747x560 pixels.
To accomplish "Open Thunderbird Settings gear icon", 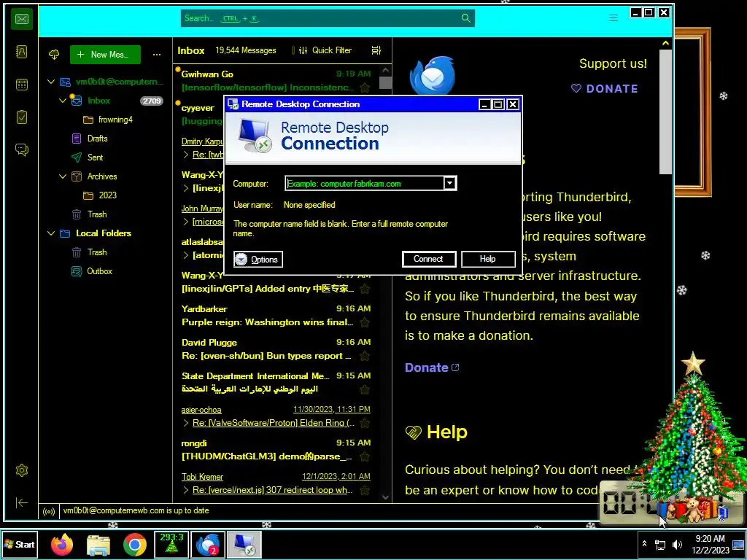I will [x=21, y=470].
